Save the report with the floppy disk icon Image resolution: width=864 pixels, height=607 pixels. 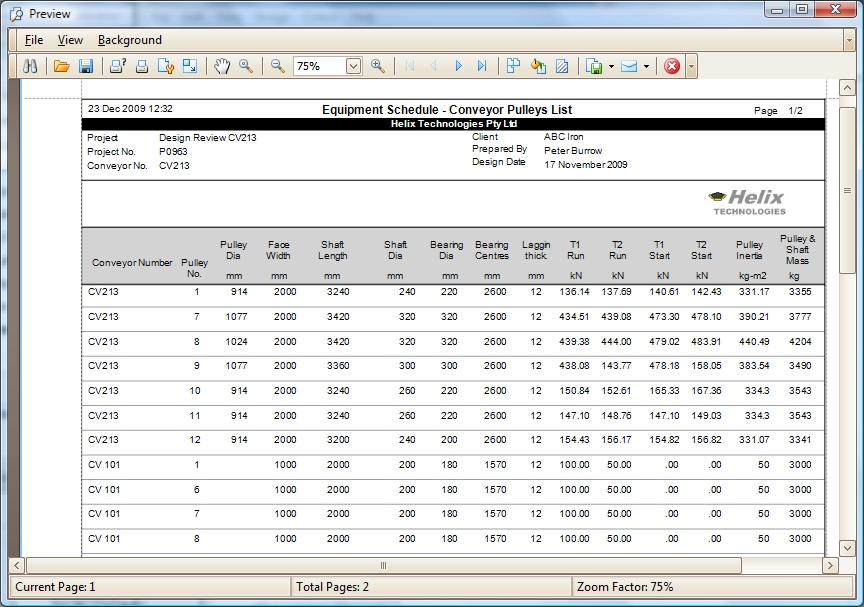pos(86,66)
